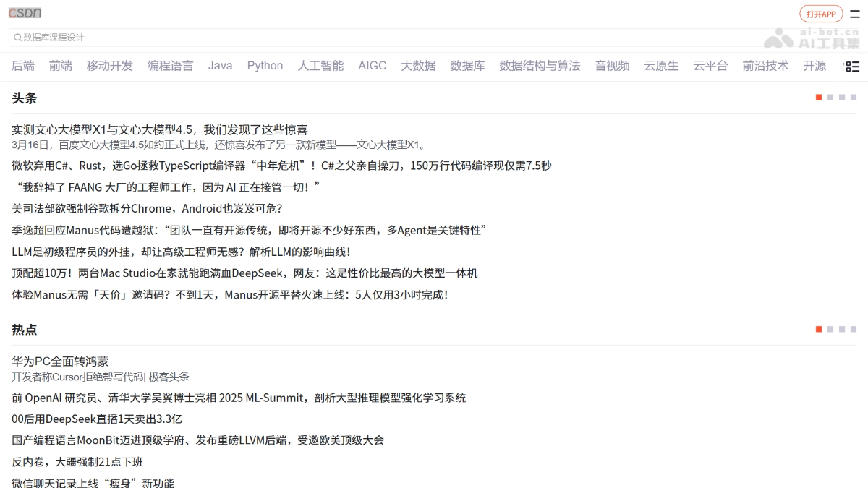The width and height of the screenshot is (868, 488).
Task: Select the 人工智能 category tab
Action: pyautogui.click(x=321, y=66)
